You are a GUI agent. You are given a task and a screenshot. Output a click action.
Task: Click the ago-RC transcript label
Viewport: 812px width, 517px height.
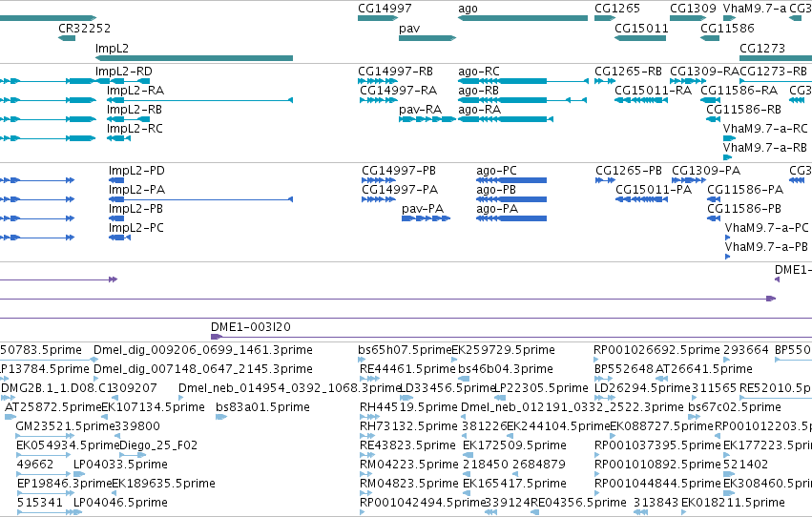tap(478, 72)
